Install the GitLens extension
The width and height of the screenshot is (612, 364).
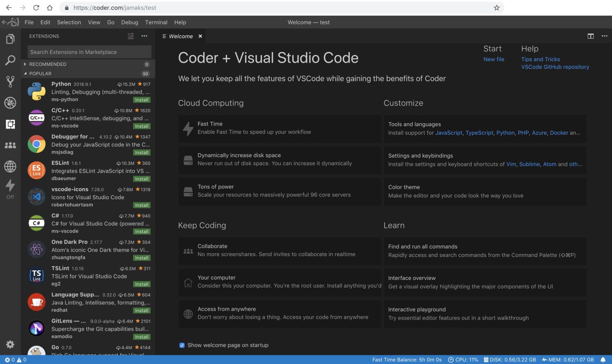pyautogui.click(x=142, y=336)
